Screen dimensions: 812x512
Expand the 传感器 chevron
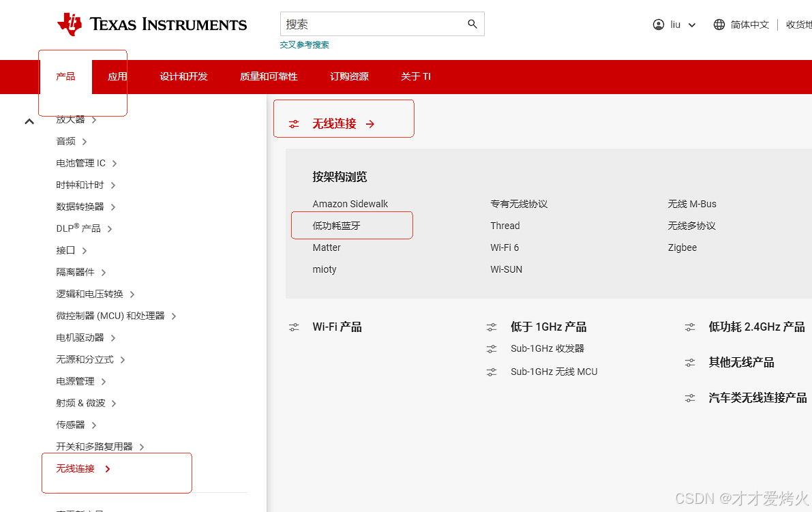93,425
